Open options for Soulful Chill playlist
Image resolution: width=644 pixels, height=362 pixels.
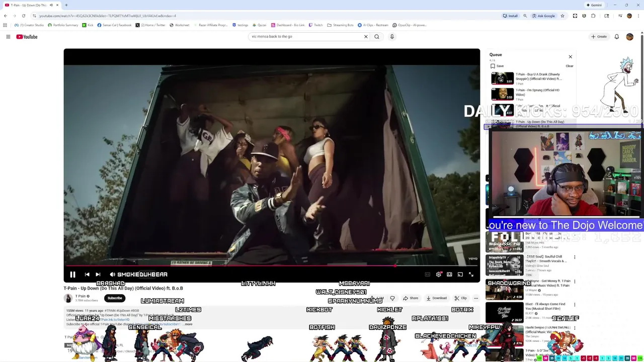tap(575, 257)
